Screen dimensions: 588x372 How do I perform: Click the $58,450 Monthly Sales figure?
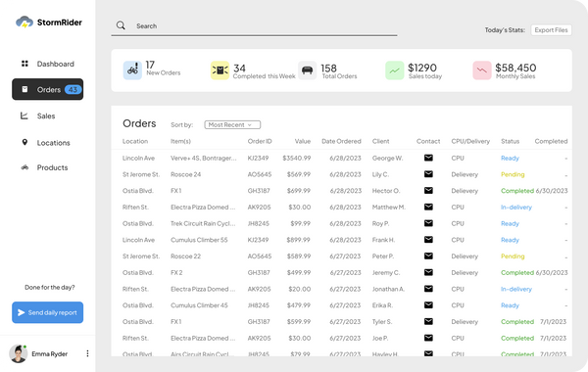tap(515, 68)
